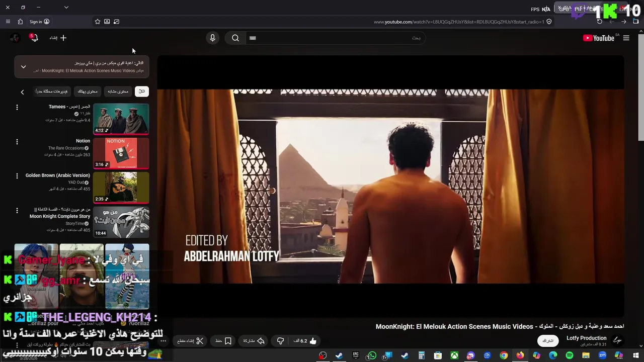Open the YouTube hamburger menu
The image size is (644, 362).
point(626,38)
